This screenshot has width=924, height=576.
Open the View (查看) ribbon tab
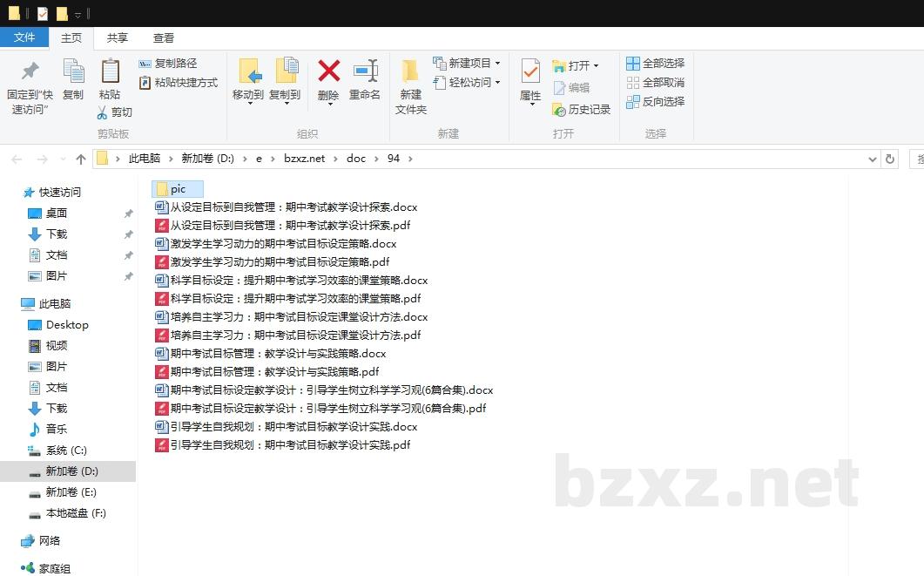(164, 37)
